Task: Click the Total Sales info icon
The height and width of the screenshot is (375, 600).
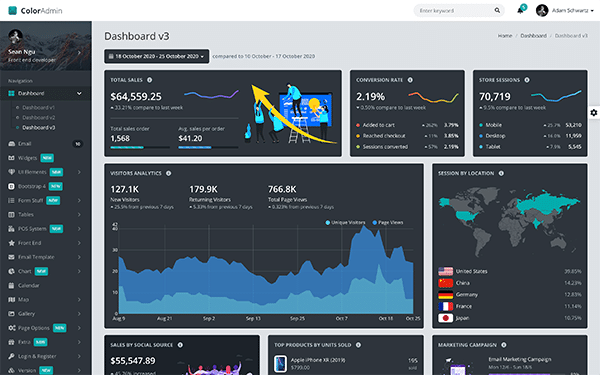Action: click(150, 80)
